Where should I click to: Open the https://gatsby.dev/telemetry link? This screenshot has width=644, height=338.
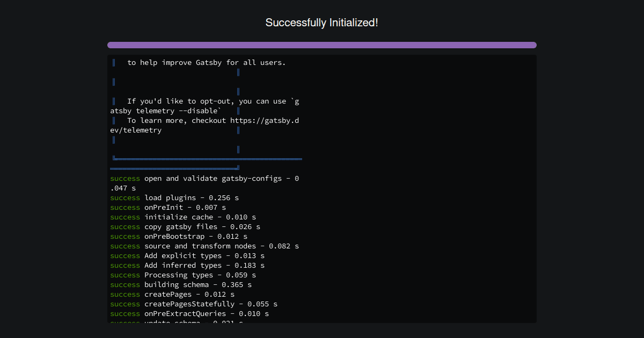point(262,120)
